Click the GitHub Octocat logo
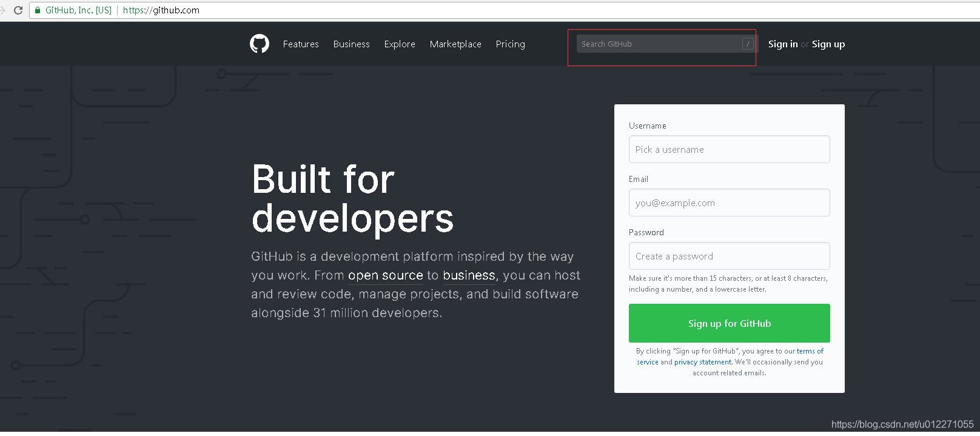980x436 pixels. (260, 44)
